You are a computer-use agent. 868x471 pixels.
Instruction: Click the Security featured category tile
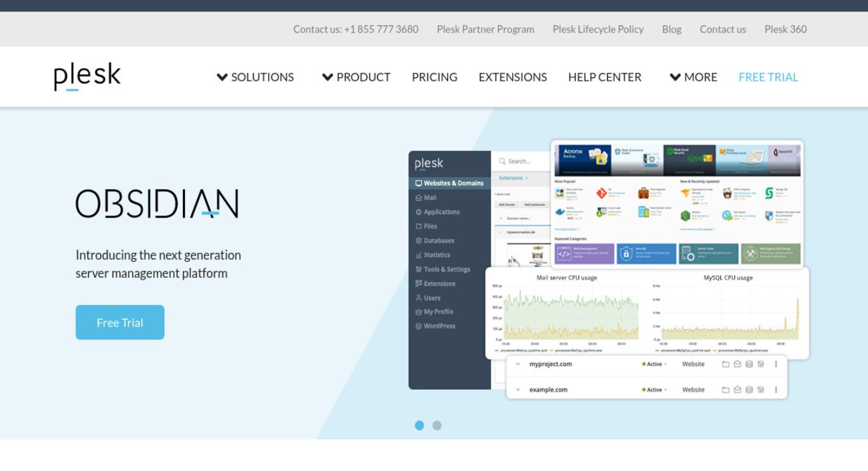coord(646,254)
